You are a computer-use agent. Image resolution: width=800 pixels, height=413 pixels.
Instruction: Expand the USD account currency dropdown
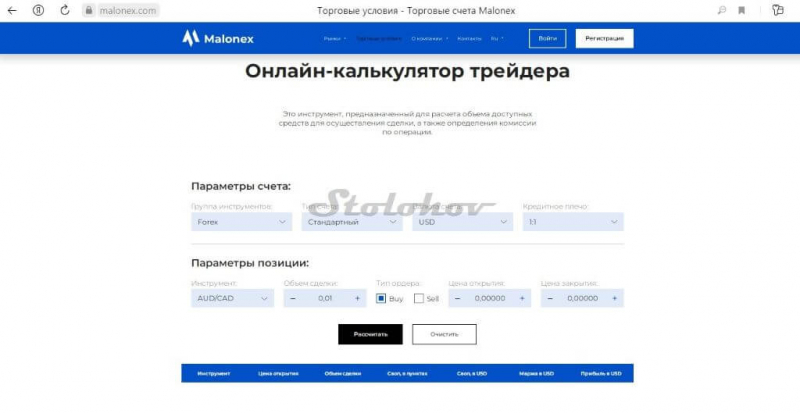[x=462, y=222]
